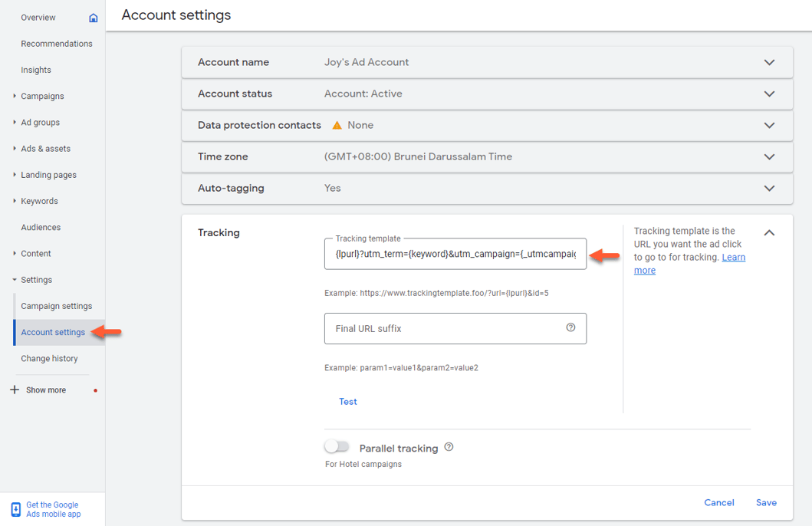Screen dimensions: 812x526
Task: Collapse the Tracking section
Action: [769, 232]
